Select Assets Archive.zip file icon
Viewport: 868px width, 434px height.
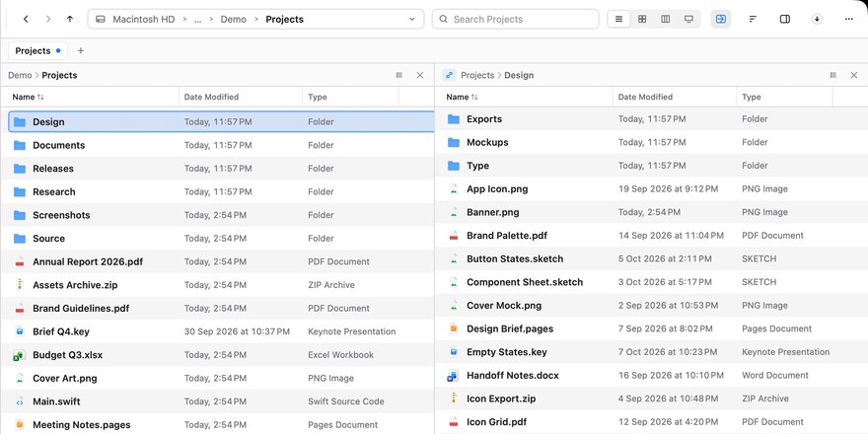click(x=20, y=284)
